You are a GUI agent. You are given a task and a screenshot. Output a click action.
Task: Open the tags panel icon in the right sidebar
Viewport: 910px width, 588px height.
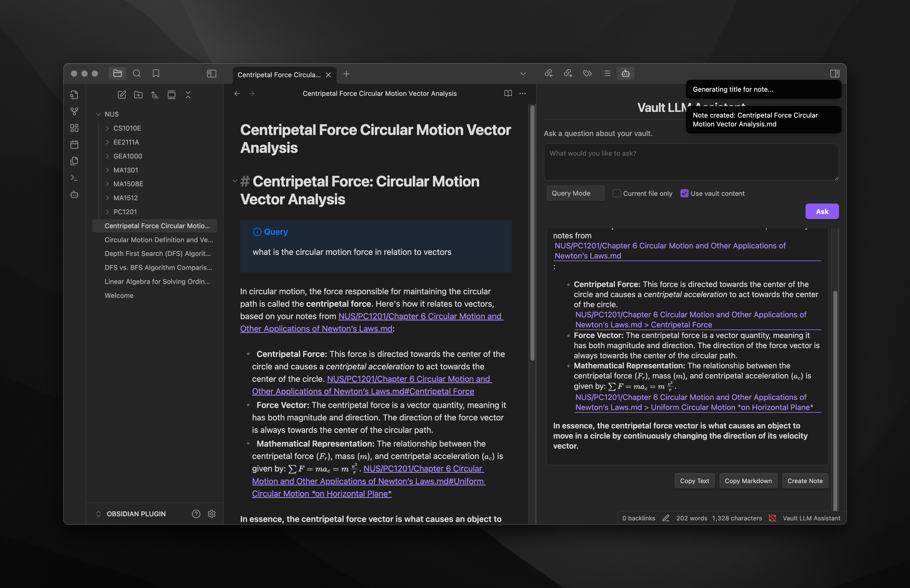tap(587, 73)
